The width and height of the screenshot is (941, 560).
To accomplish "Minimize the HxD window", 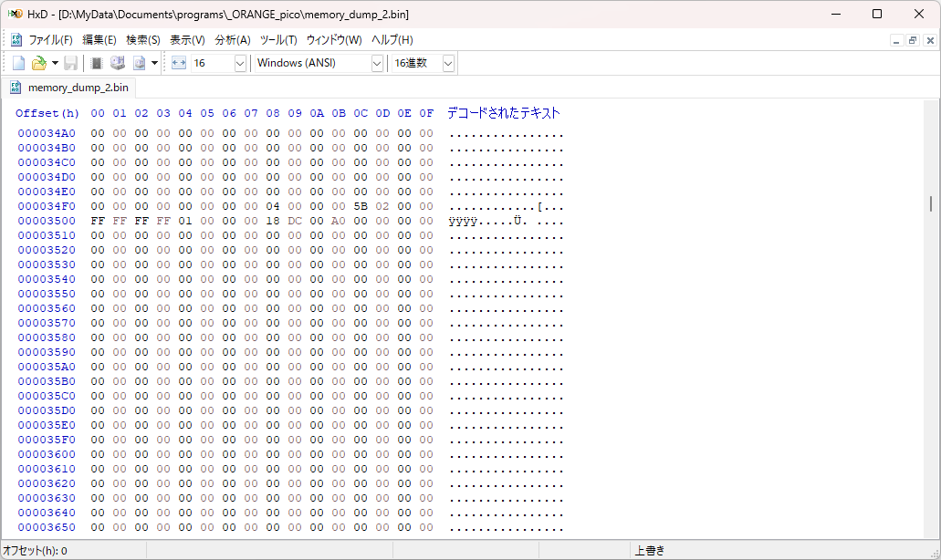I will pyautogui.click(x=836, y=14).
